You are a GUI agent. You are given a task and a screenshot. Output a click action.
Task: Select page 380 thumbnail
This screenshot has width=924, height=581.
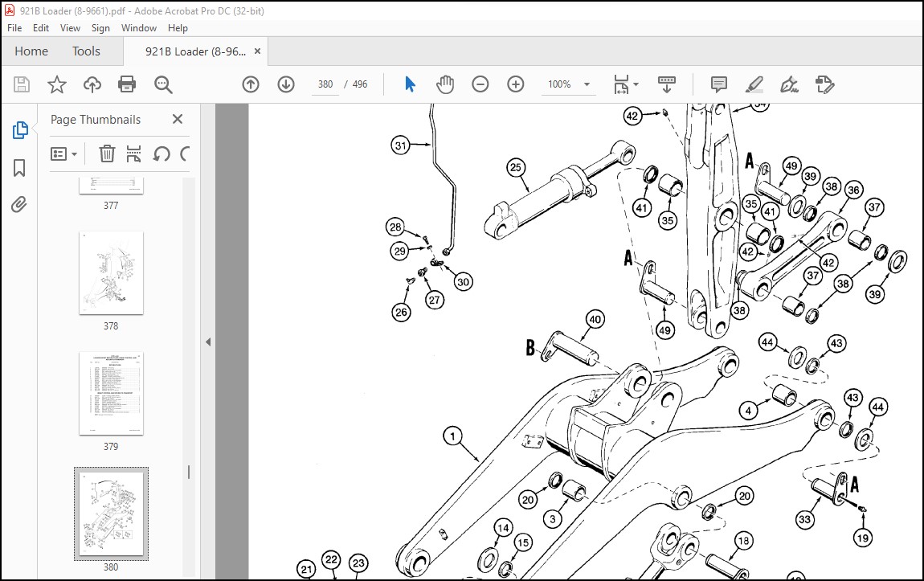[111, 513]
